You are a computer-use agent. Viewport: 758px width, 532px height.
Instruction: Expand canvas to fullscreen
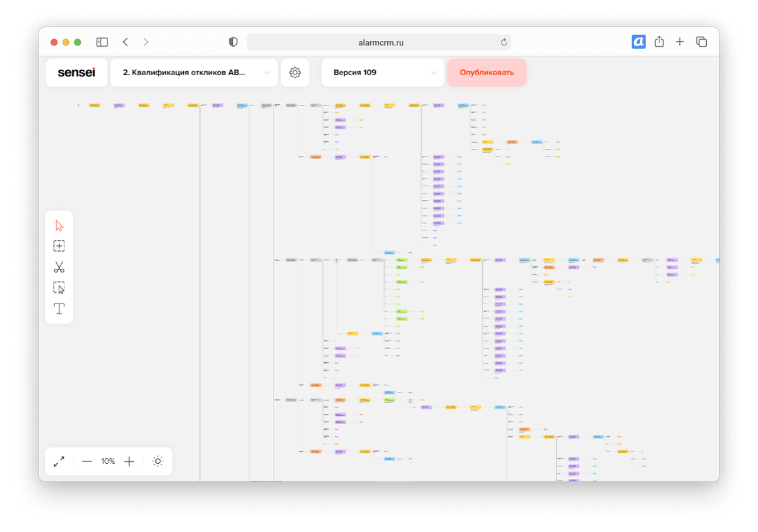(x=59, y=462)
